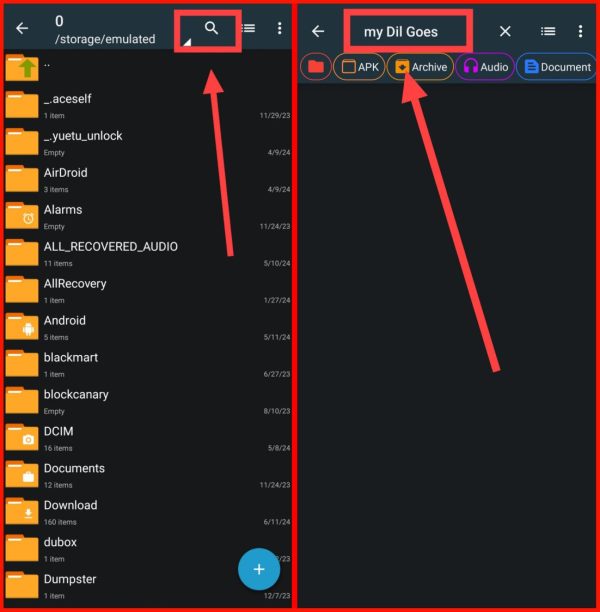The height and width of the screenshot is (612, 600).
Task: Open left panel's three-dot overflow menu
Action: click(x=280, y=28)
